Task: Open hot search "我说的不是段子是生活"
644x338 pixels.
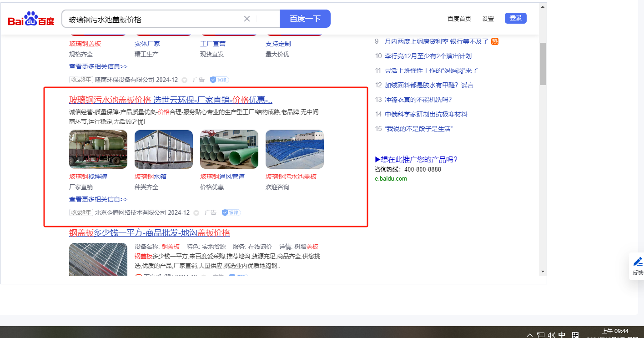Action: (x=418, y=129)
